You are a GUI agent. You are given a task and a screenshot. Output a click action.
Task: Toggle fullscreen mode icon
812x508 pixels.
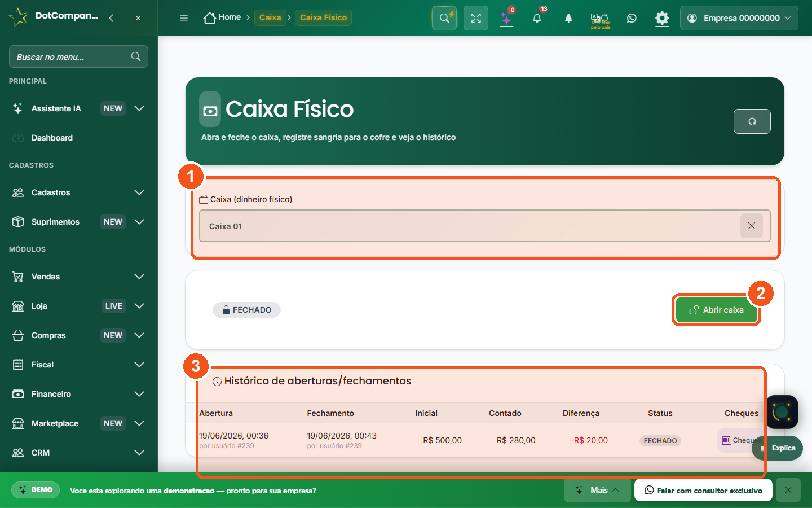[476, 18]
